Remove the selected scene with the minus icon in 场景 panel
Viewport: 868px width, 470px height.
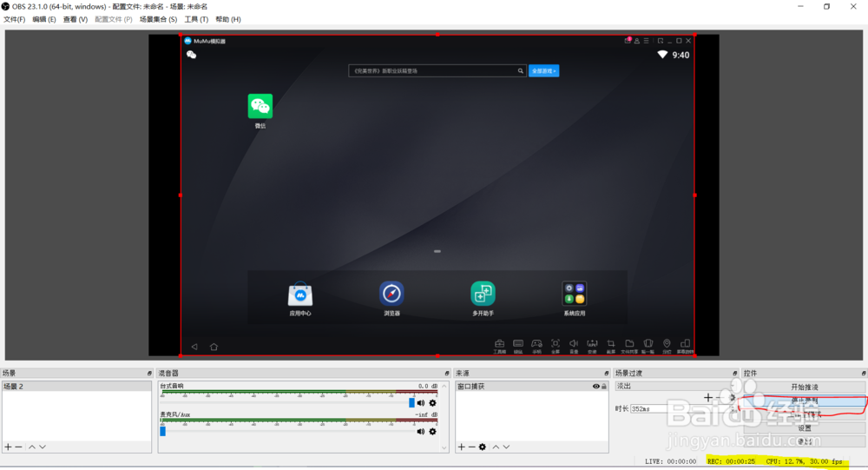pyautogui.click(x=18, y=447)
